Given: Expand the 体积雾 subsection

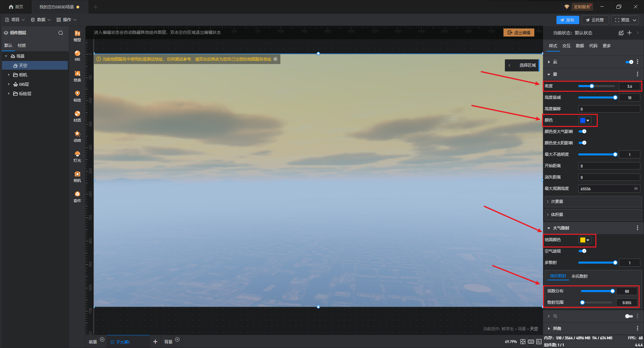Looking at the screenshot, I should click(593, 215).
